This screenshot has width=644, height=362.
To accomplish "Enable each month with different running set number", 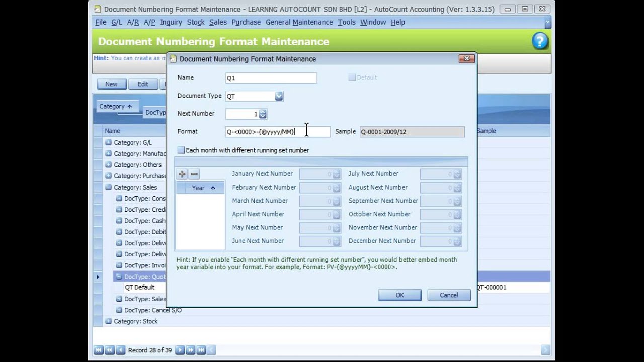I will pos(181,150).
